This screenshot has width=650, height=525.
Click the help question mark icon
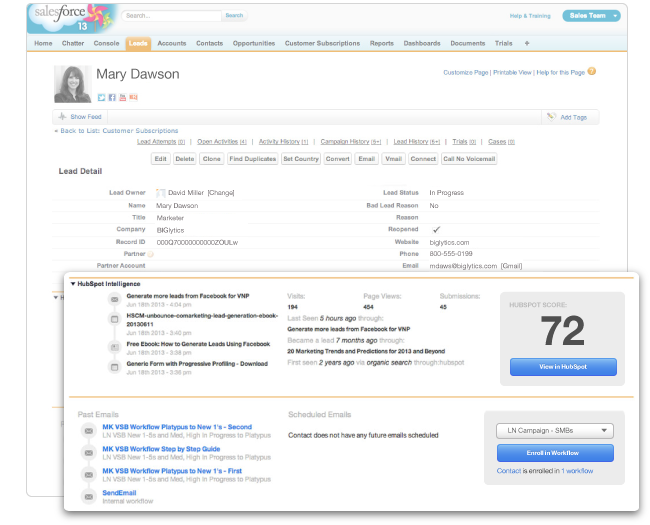click(x=592, y=71)
